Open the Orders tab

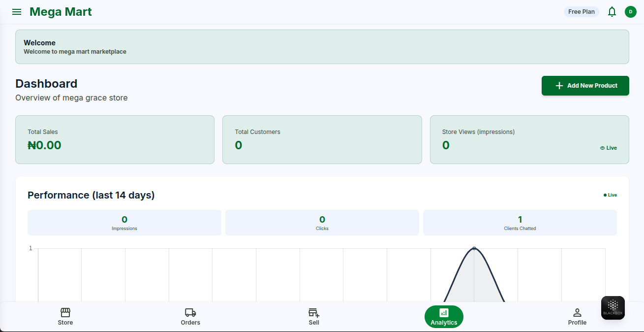pyautogui.click(x=190, y=317)
